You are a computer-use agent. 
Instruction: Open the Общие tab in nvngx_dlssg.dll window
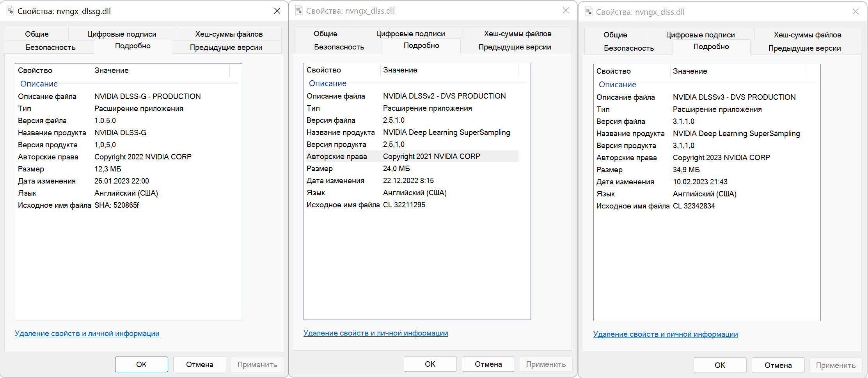37,34
